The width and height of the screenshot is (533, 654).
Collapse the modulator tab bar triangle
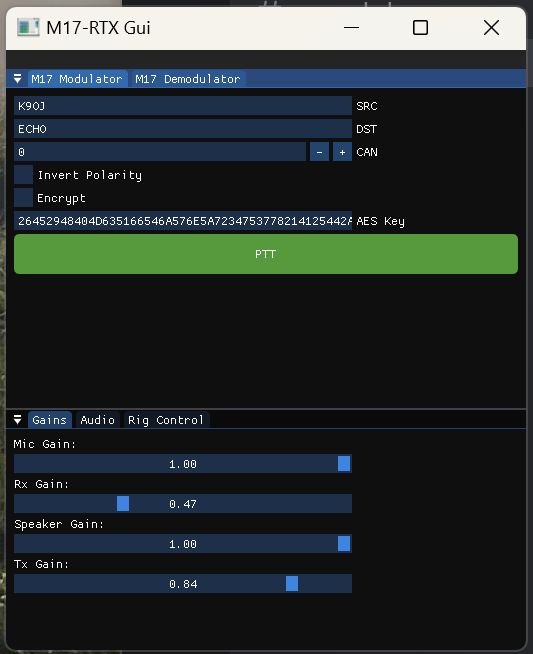click(18, 78)
